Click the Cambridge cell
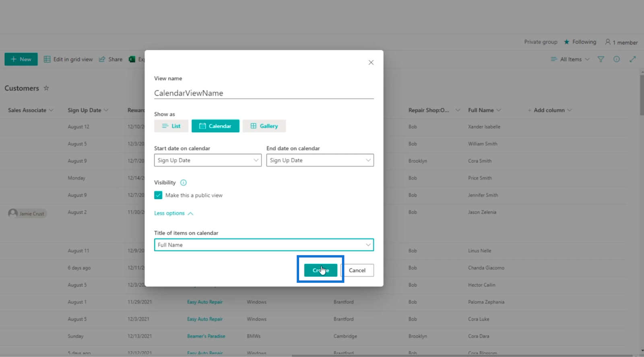 coord(345,336)
